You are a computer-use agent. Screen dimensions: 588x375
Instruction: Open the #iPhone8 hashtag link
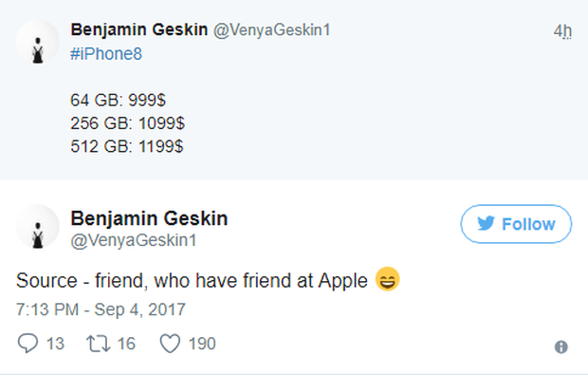point(106,54)
